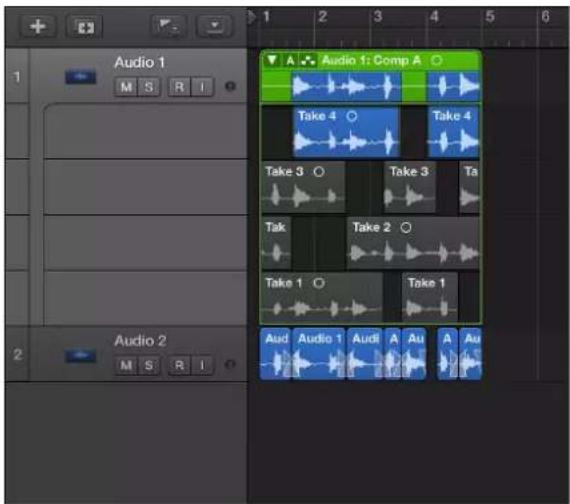Click bar 6 in the ruler

(x=545, y=16)
